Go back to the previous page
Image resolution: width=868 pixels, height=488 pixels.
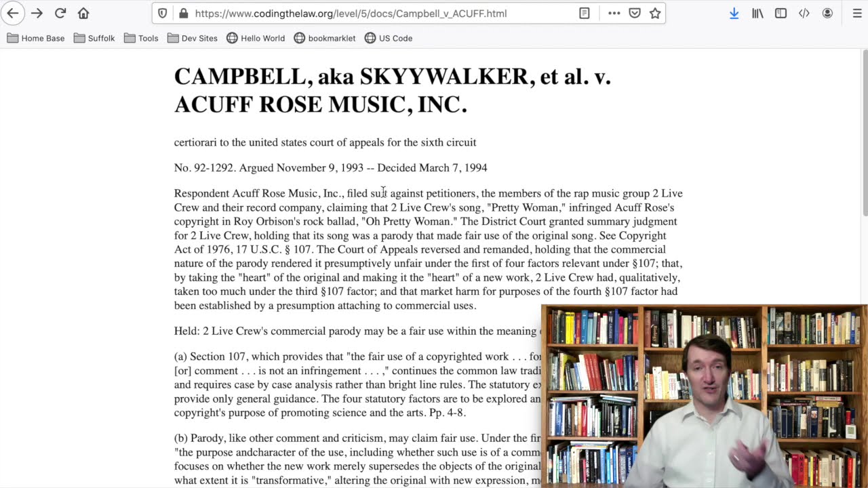point(13,13)
